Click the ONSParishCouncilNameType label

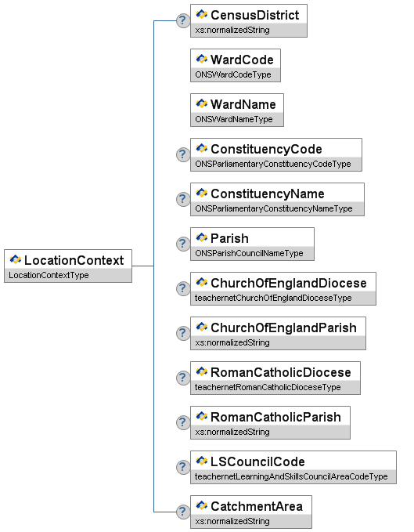click(249, 253)
